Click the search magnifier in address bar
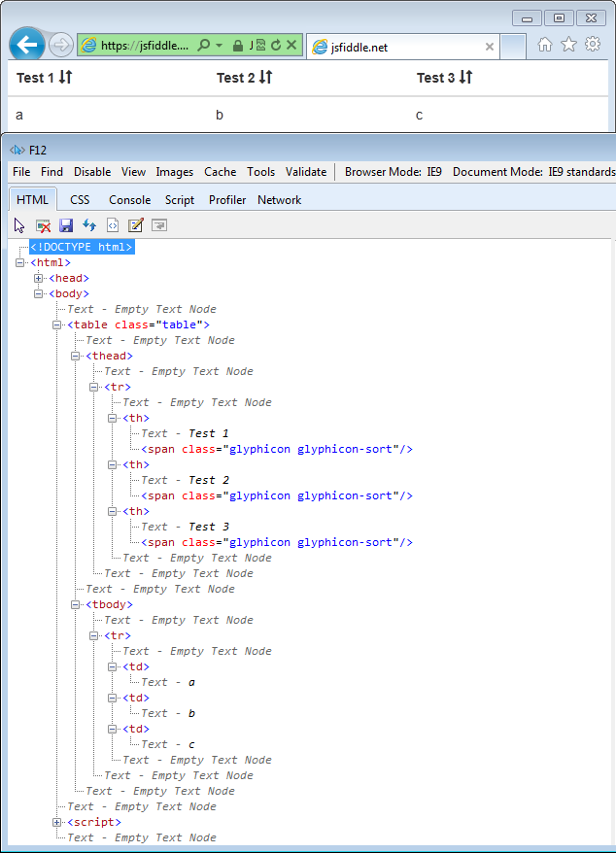The width and height of the screenshot is (616, 853). coord(203,45)
